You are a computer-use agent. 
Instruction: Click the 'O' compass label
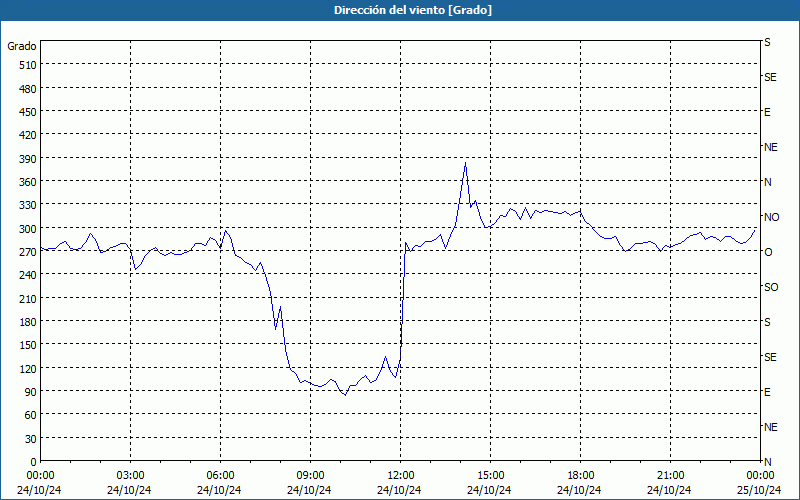tap(768, 252)
